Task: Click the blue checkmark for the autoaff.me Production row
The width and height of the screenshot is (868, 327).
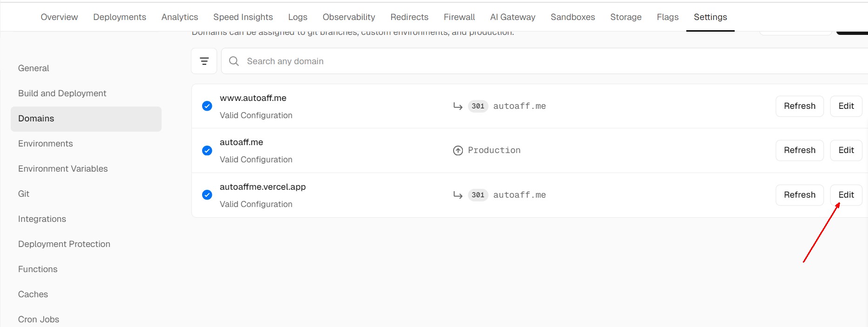Action: [207, 151]
